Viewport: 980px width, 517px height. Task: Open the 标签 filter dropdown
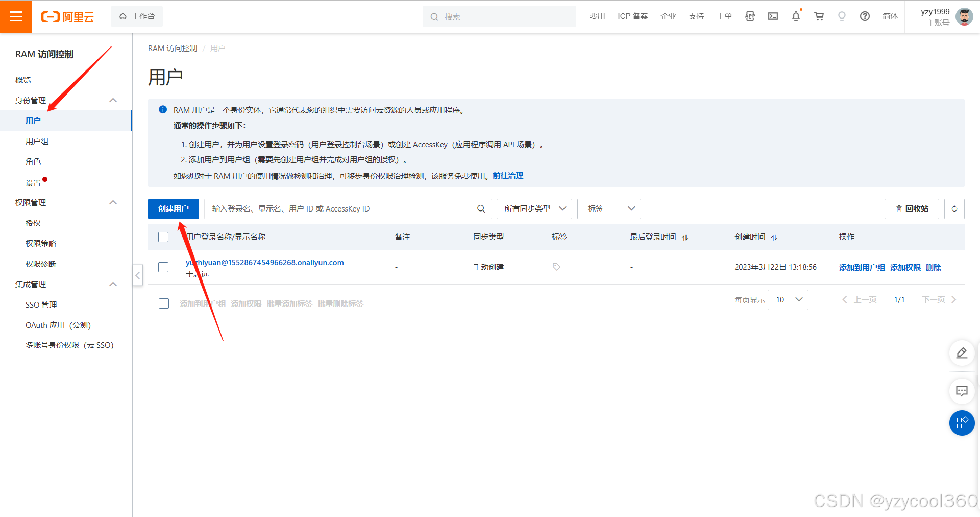click(609, 208)
